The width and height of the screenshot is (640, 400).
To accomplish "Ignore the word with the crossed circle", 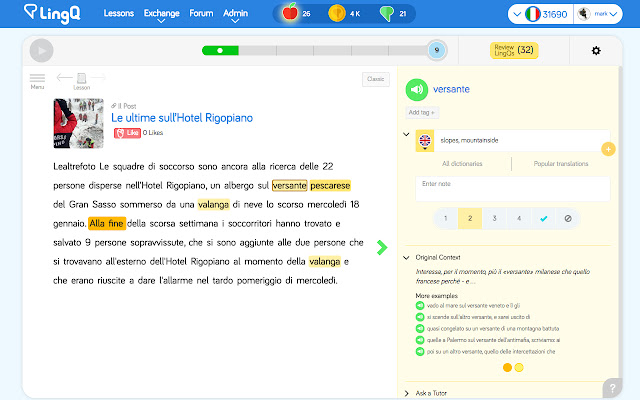I will point(568,218).
